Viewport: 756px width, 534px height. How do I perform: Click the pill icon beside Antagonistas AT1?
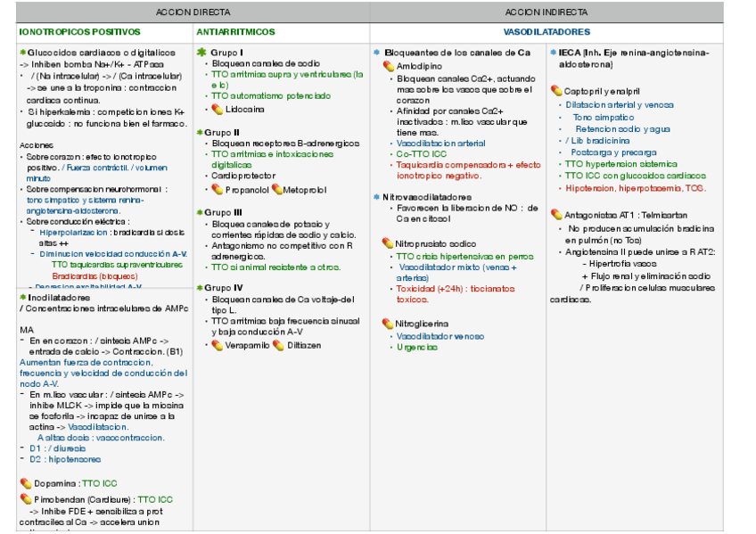pos(556,215)
